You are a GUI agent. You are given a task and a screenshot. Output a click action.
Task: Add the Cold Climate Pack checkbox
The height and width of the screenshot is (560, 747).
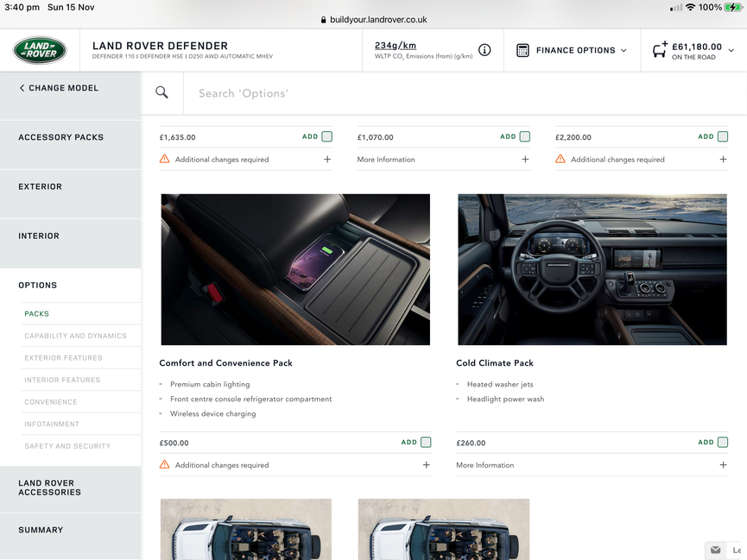723,443
